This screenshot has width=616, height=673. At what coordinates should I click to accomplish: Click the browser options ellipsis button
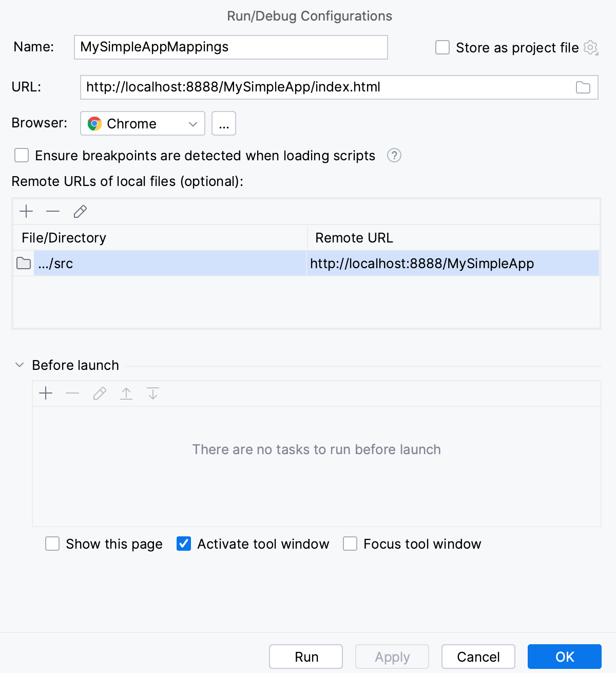223,123
